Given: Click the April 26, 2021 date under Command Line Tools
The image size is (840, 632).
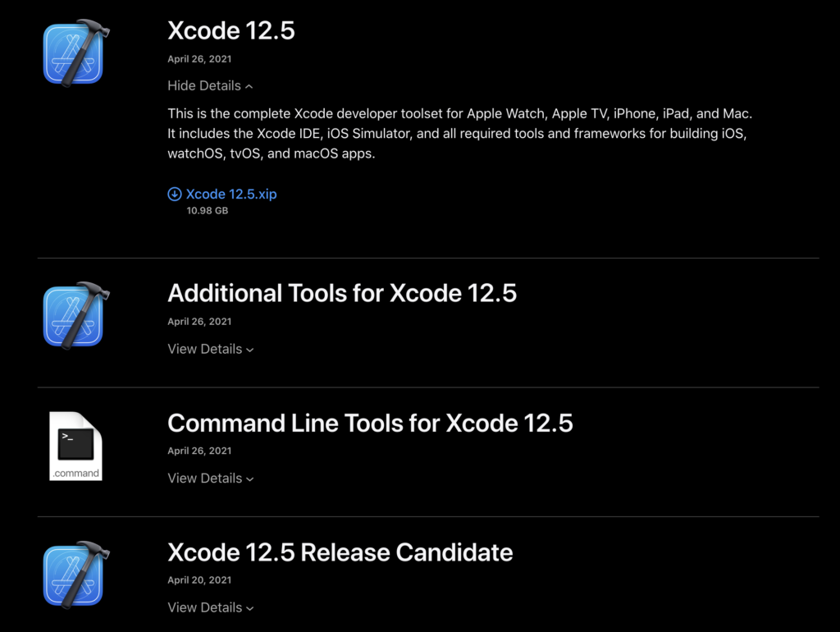Looking at the screenshot, I should (x=199, y=451).
